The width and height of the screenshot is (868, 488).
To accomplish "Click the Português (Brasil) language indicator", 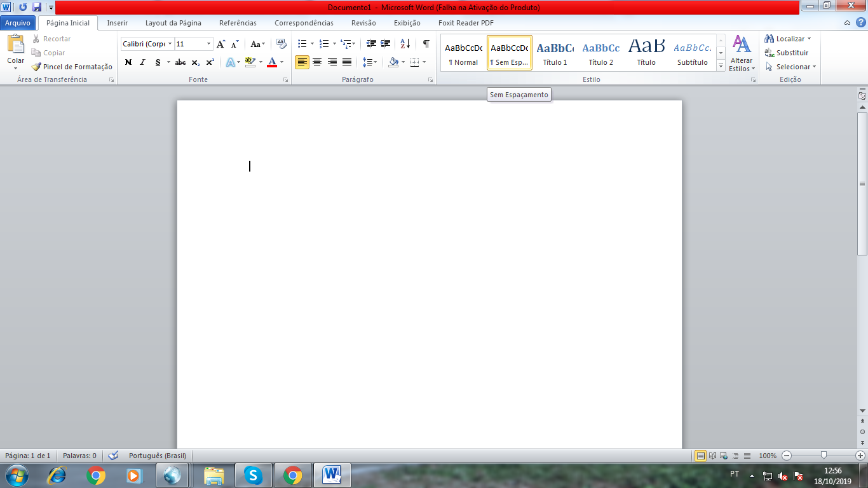I will pos(158,456).
